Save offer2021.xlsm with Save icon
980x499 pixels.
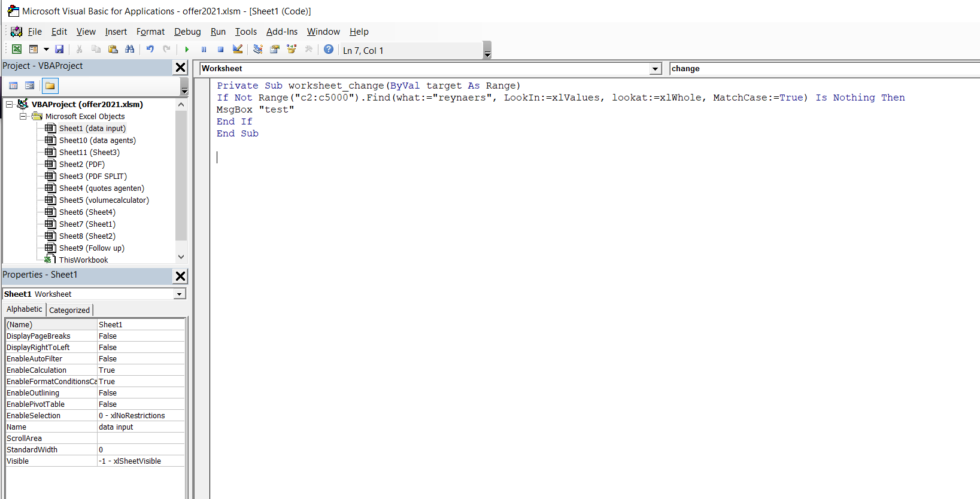pos(59,49)
